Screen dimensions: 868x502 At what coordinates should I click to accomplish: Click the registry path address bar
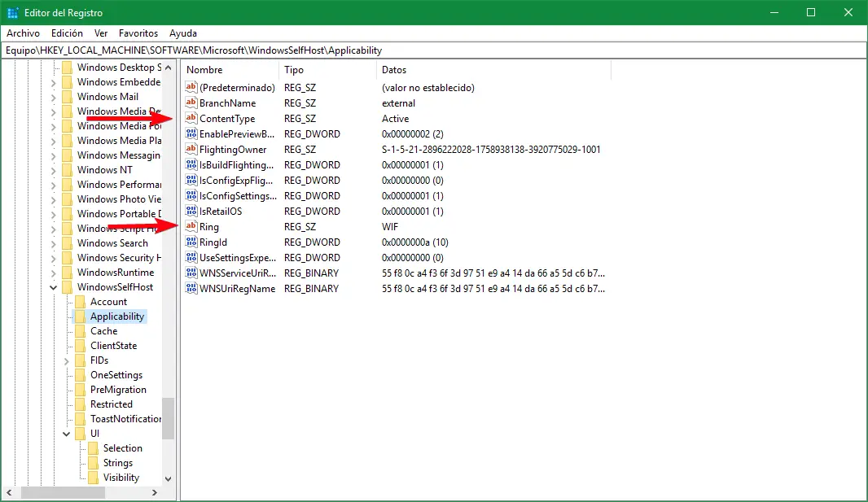coord(433,50)
